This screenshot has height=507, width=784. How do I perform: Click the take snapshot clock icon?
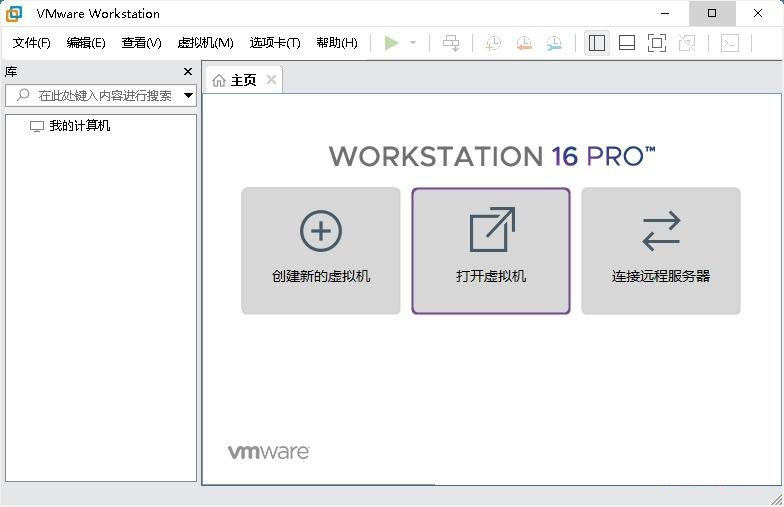click(x=493, y=43)
